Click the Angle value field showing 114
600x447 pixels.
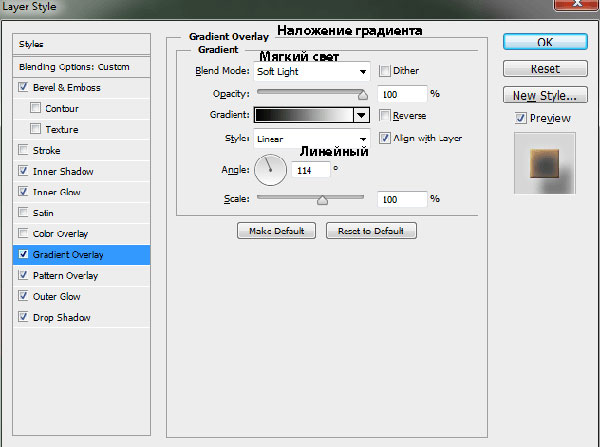click(x=310, y=170)
